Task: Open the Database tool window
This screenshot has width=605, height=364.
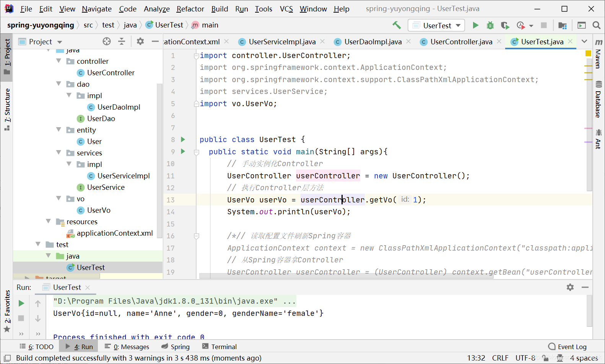Action: point(598,99)
